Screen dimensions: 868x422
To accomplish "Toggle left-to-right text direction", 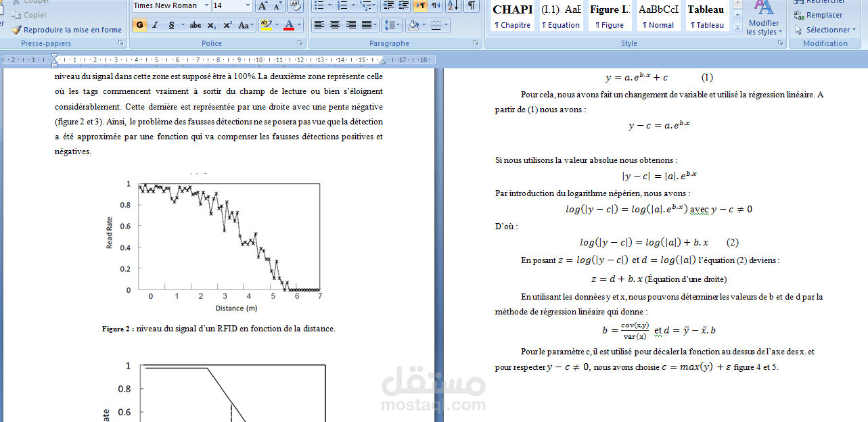I will (x=420, y=5).
